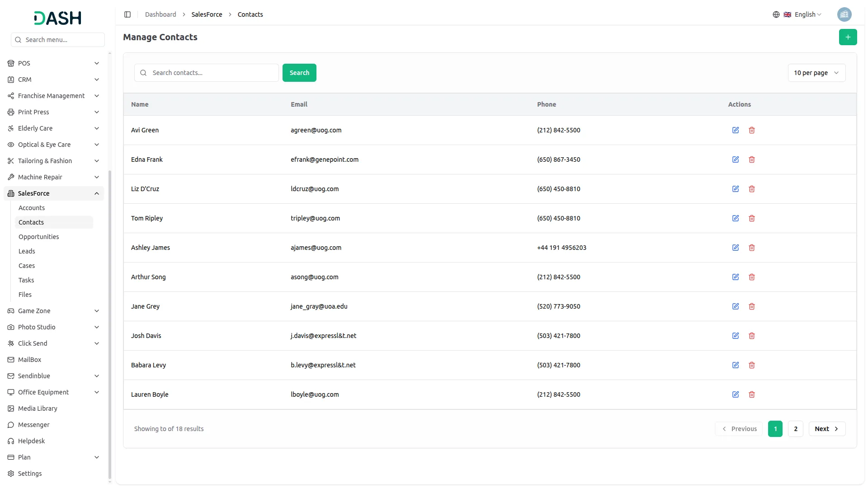Viewport: 868px width, 488px height.
Task: Edit the Tom Ripley contact
Action: click(x=736, y=218)
